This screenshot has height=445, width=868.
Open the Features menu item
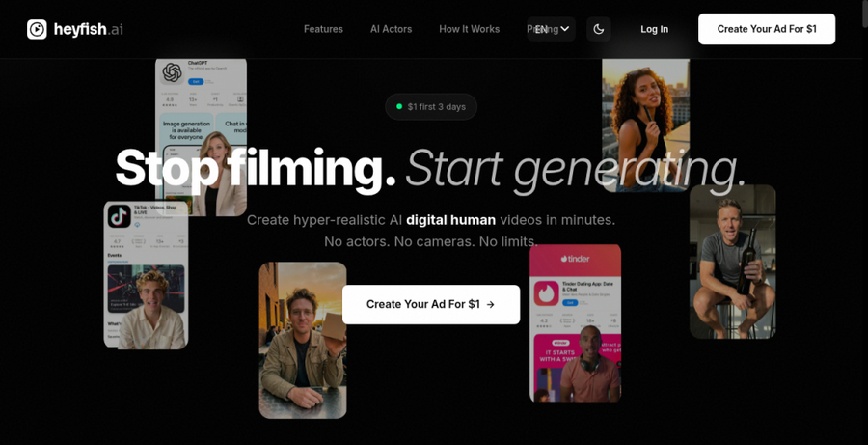pos(323,29)
